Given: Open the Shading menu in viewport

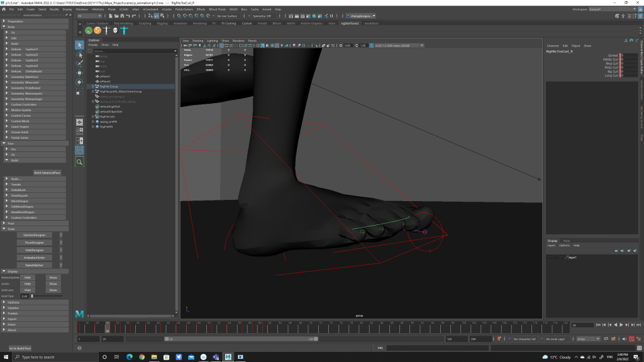Looking at the screenshot, I should tap(197, 41).
